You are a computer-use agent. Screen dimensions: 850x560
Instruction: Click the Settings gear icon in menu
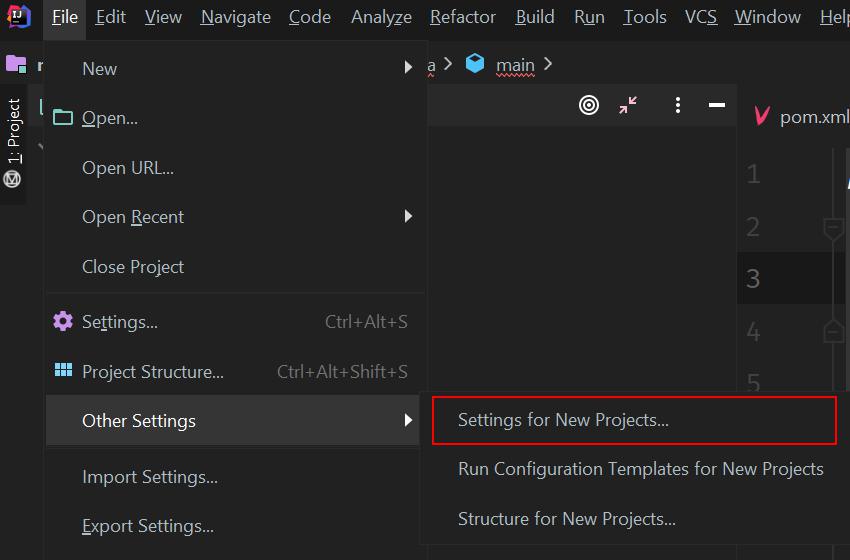pos(63,321)
